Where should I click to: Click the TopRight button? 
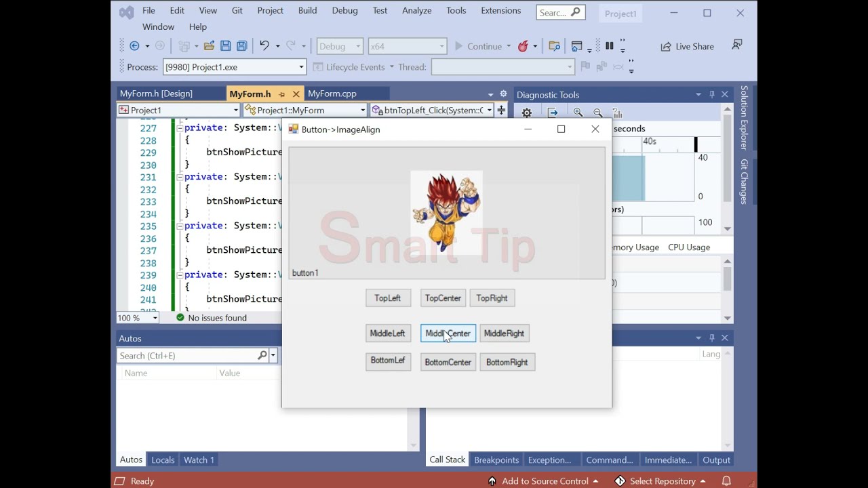point(492,298)
